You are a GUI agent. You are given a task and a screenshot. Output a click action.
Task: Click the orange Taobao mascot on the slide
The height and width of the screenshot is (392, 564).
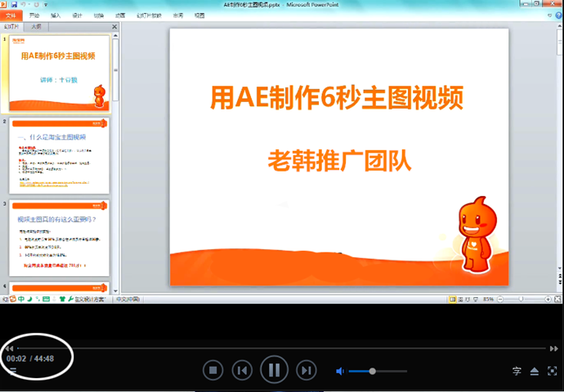(x=477, y=234)
